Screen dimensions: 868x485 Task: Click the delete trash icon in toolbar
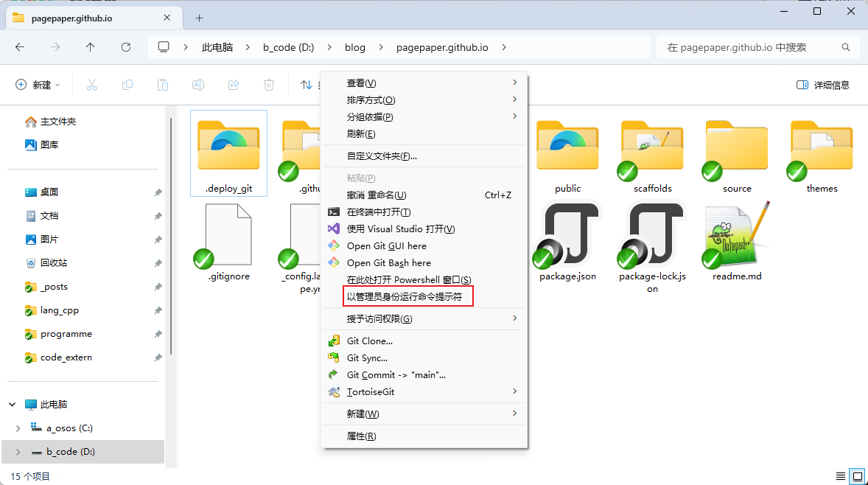click(x=269, y=85)
